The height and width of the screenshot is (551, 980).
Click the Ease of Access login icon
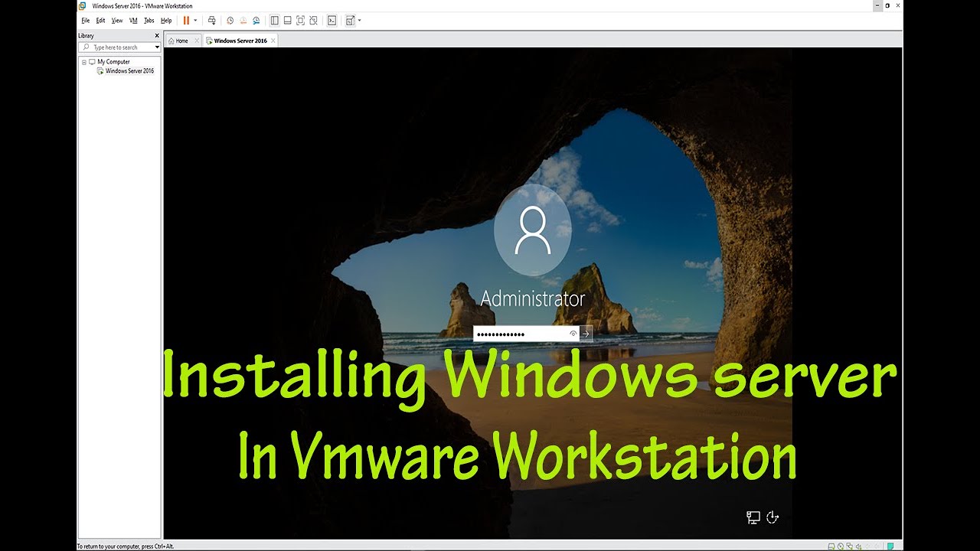tap(773, 517)
